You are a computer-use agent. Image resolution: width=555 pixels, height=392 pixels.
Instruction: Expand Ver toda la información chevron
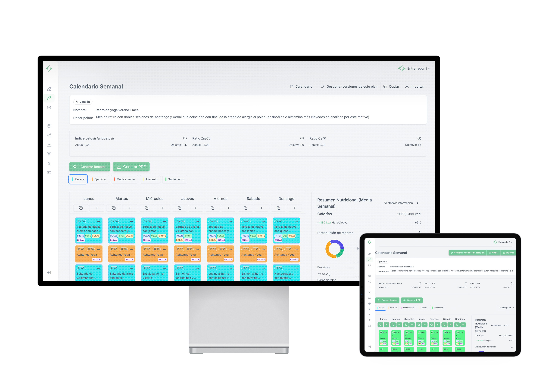[418, 203]
